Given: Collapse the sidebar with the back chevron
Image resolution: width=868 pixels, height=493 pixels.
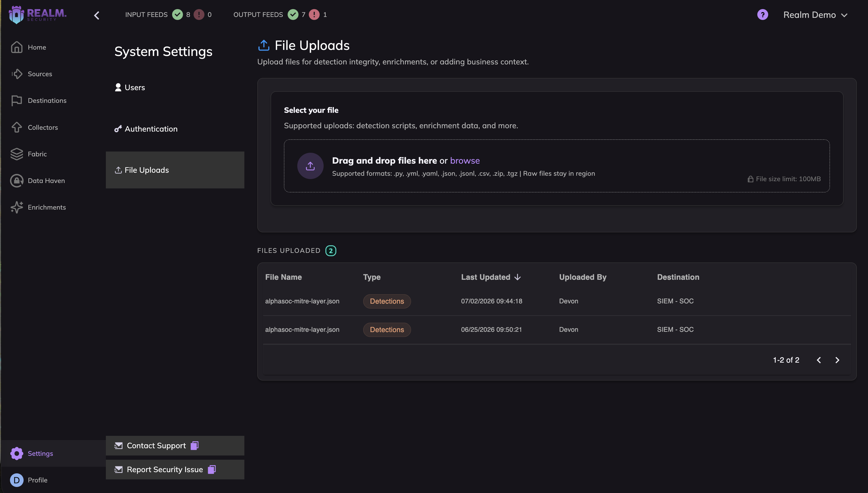Looking at the screenshot, I should [x=96, y=15].
